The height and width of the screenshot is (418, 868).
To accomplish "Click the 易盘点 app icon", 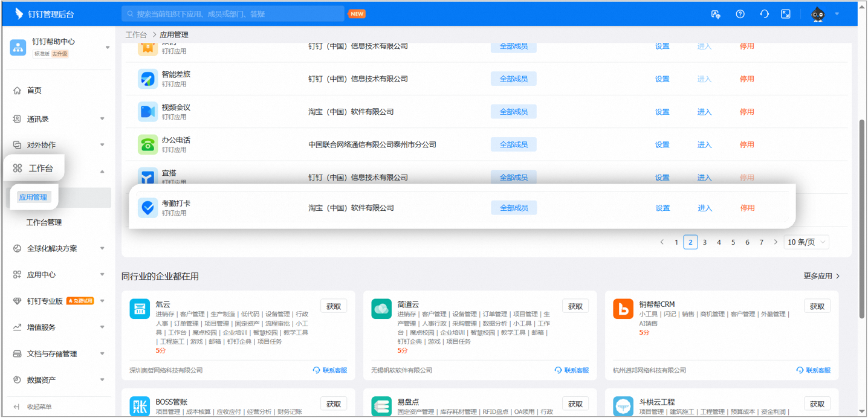I will coord(381,406).
